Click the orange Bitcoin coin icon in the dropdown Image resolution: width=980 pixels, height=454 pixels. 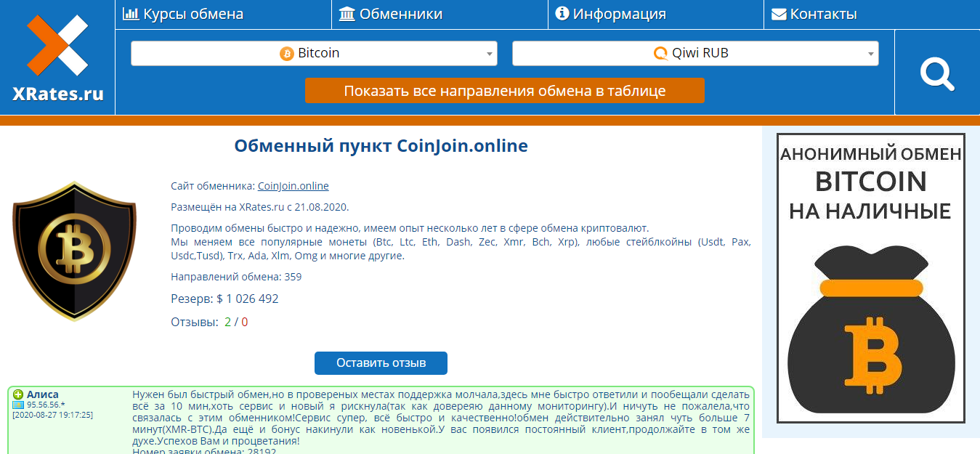(287, 54)
